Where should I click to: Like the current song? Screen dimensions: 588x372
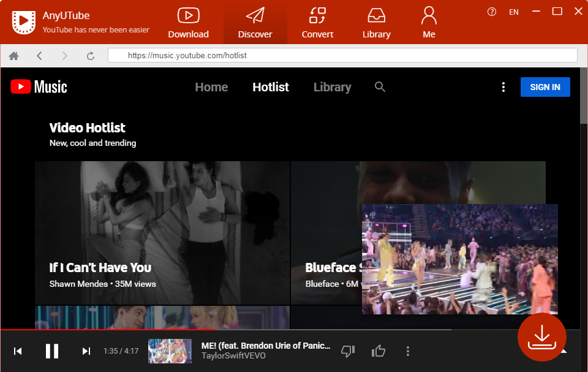tap(378, 351)
